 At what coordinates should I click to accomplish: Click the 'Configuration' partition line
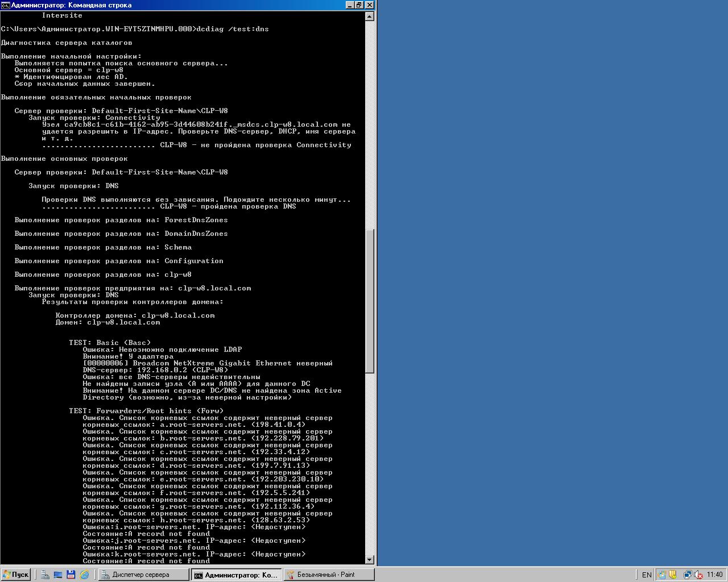pyautogui.click(x=119, y=261)
